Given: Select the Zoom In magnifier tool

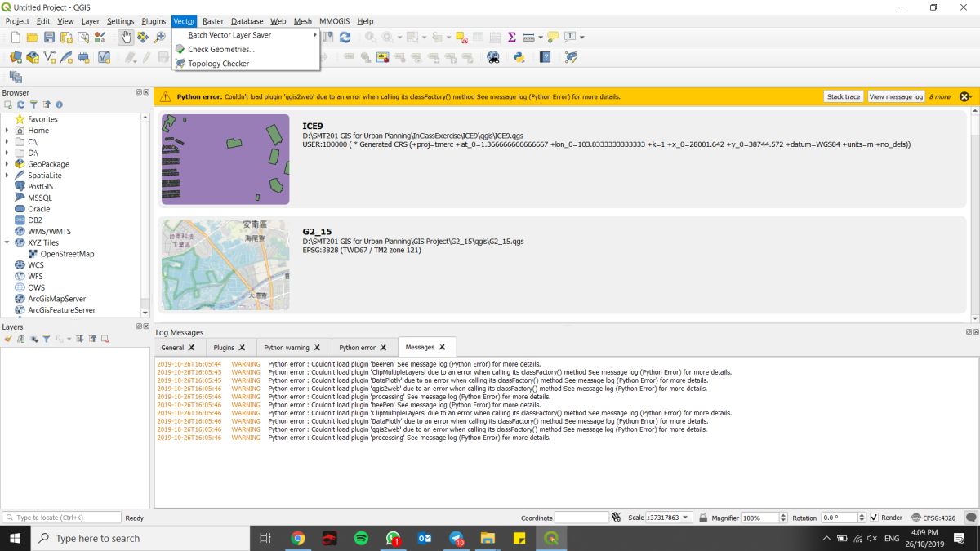Looking at the screenshot, I should click(160, 38).
